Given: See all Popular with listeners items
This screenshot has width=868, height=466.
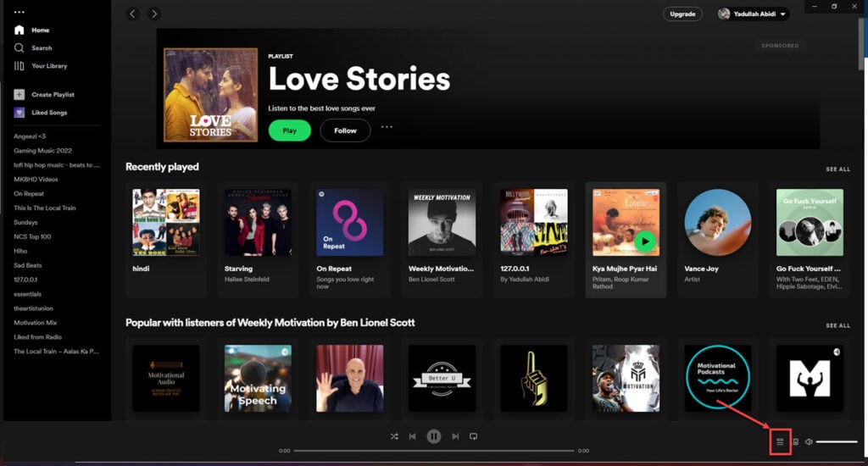Looking at the screenshot, I should (x=837, y=326).
